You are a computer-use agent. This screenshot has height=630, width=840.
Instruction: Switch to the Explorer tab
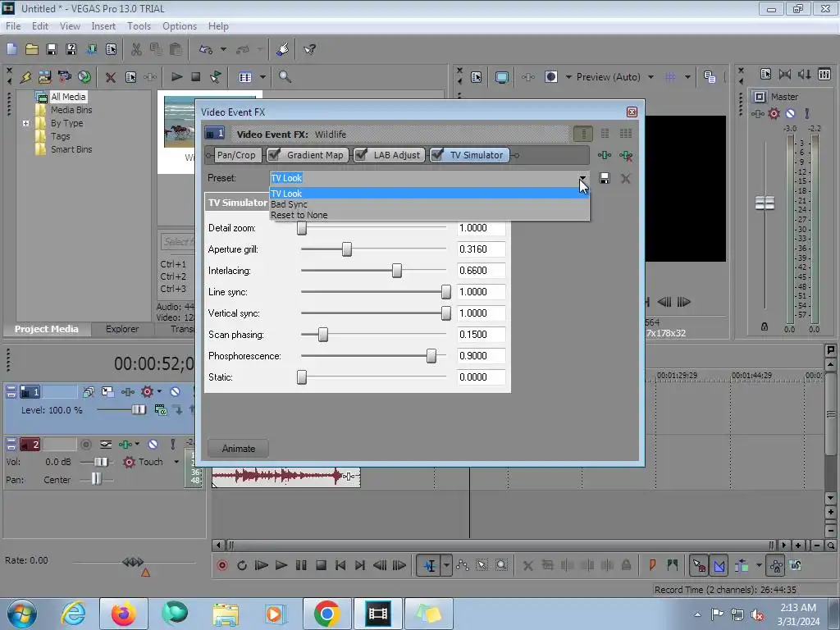122,329
